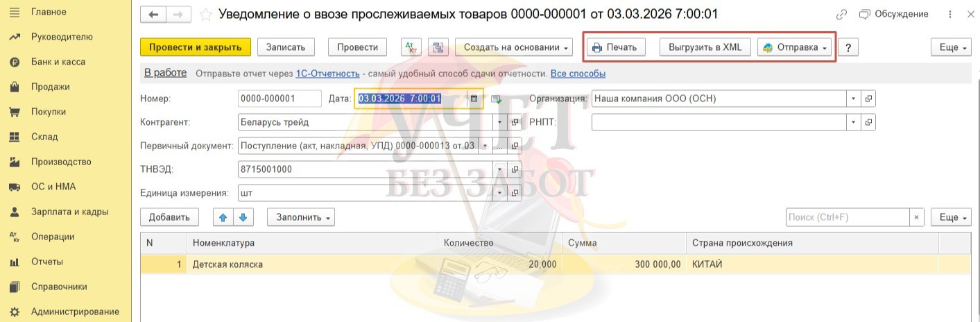Expand РНПТ dropdown arrow
The height and width of the screenshot is (322, 980).
(x=854, y=122)
